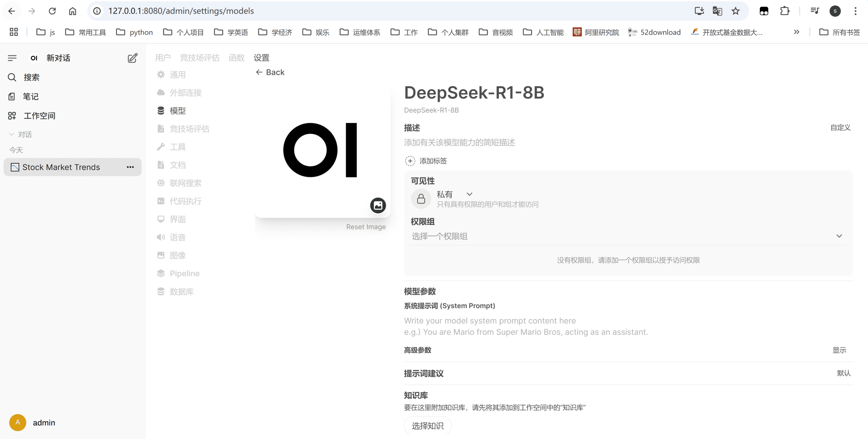Start a new chat with the edit pencil icon
Image resolution: width=868 pixels, height=439 pixels.
133,58
